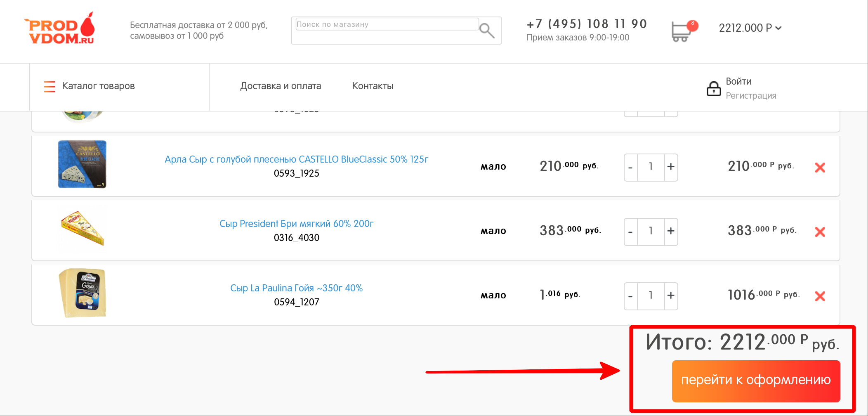868x416 pixels.
Task: Click the hamburger icon beside Каталог товаров
Action: (x=50, y=86)
